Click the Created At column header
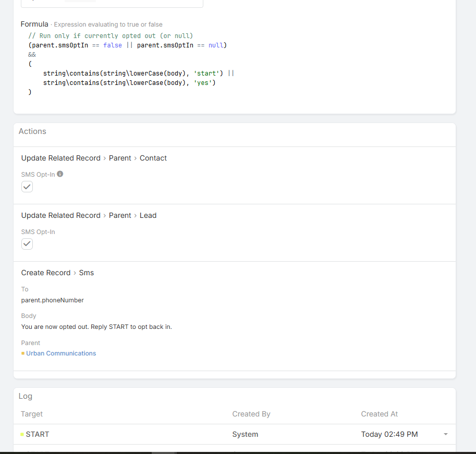 [379, 414]
